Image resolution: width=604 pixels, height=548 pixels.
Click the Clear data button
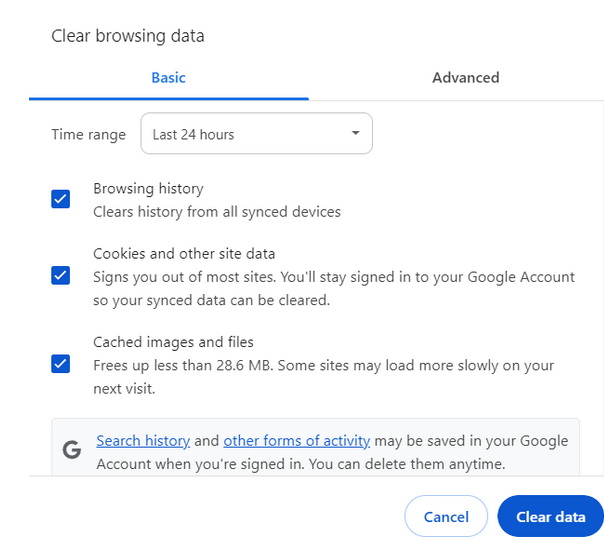coord(550,517)
